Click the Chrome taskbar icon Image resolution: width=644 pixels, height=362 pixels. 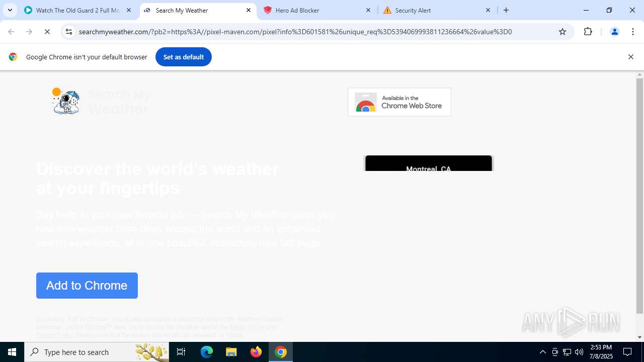tap(281, 352)
